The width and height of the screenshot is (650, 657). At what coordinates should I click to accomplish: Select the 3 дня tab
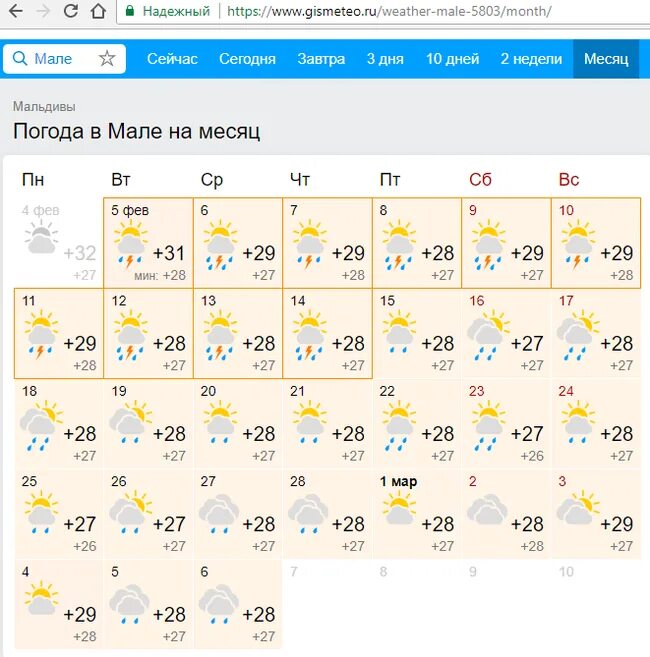(385, 59)
